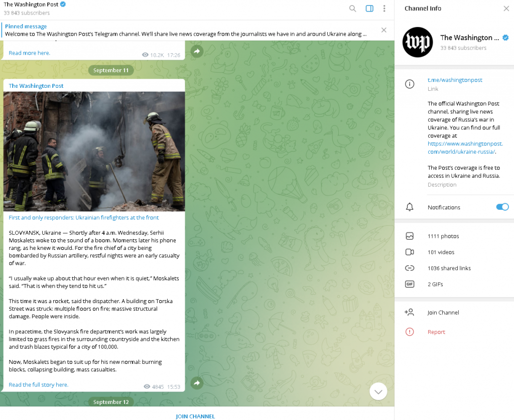
Task: Toggle the column layout icon near search
Action: click(369, 9)
